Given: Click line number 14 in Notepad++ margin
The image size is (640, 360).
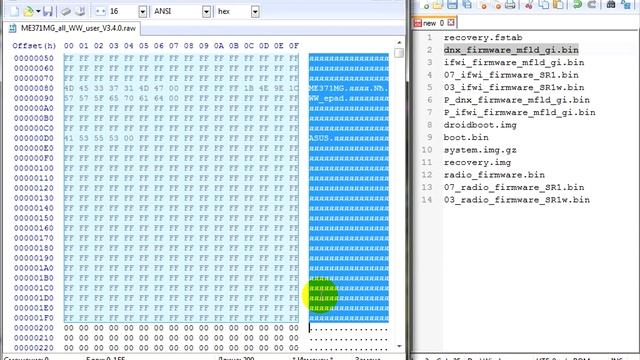Looking at the screenshot, I should 427,200.
